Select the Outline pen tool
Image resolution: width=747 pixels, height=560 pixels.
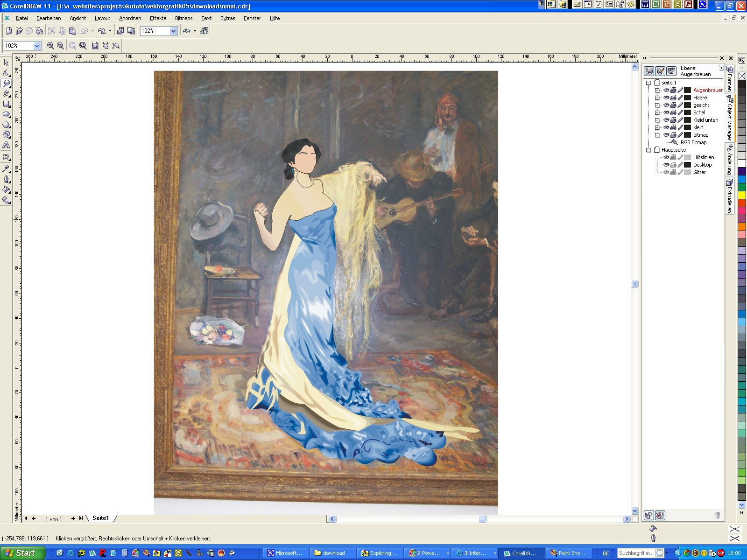(6, 179)
